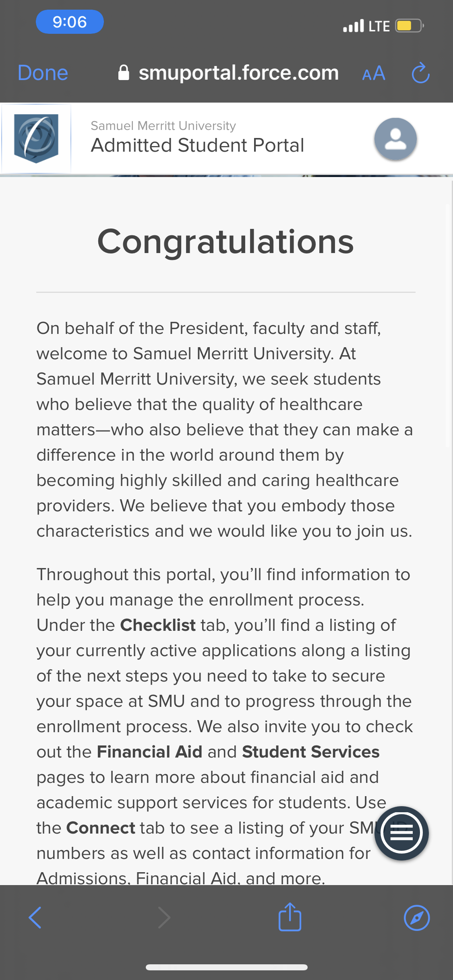Tap the forward chevron arrow
This screenshot has height=980, width=453.
(164, 918)
